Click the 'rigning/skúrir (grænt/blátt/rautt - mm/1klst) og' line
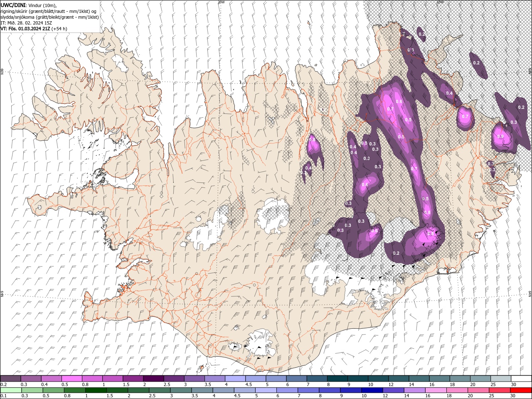Image resolution: width=532 pixels, height=399 pixels. pyautogui.click(x=48, y=11)
